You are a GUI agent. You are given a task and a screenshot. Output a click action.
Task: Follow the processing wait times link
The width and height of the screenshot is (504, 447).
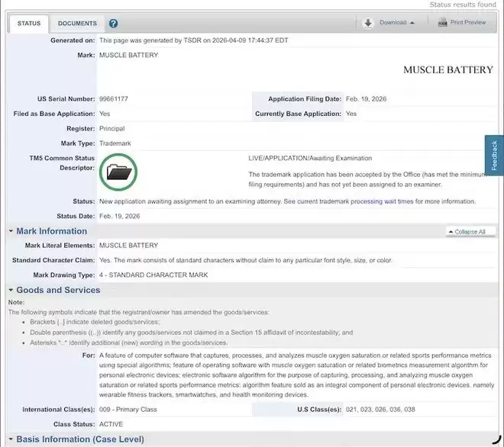[382, 201]
